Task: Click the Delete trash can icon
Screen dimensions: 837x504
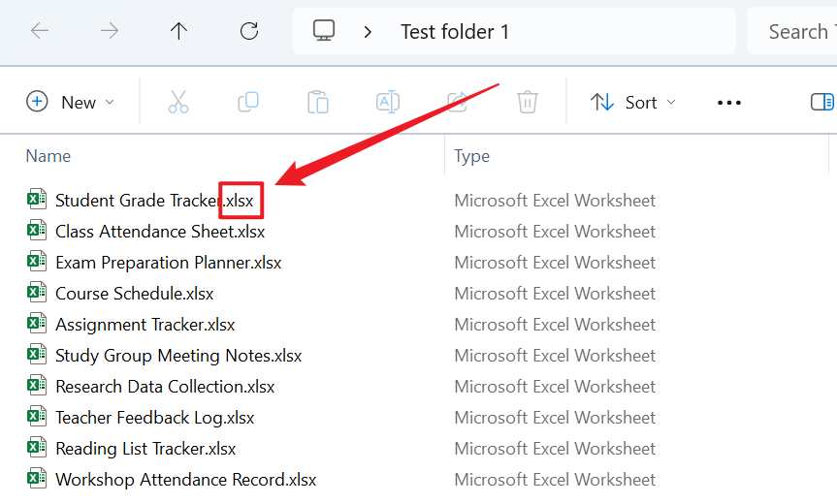Action: tap(527, 103)
